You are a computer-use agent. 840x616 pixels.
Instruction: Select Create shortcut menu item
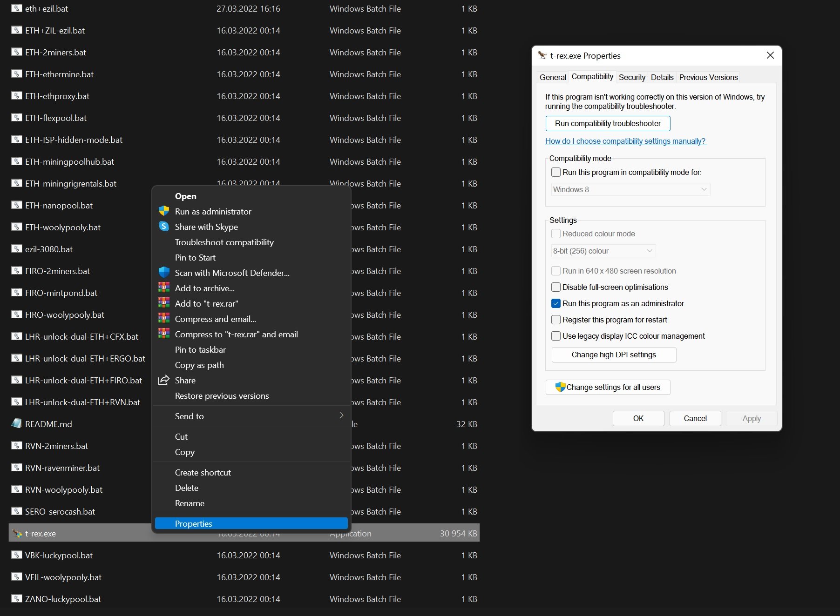[251, 472]
